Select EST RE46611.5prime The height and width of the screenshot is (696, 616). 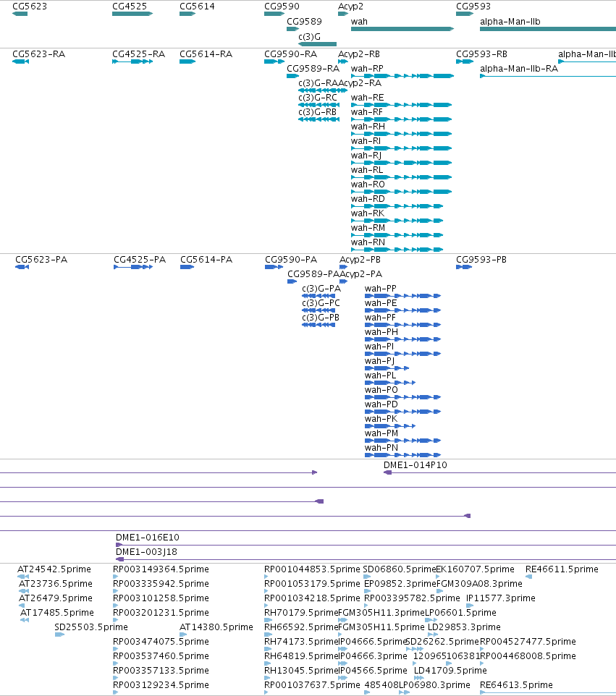(x=562, y=569)
